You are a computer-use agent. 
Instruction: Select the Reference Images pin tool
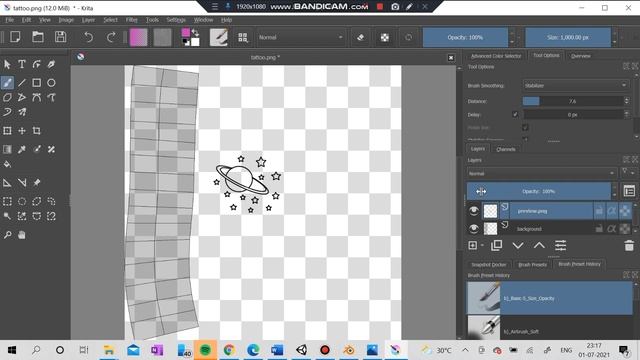(37, 183)
